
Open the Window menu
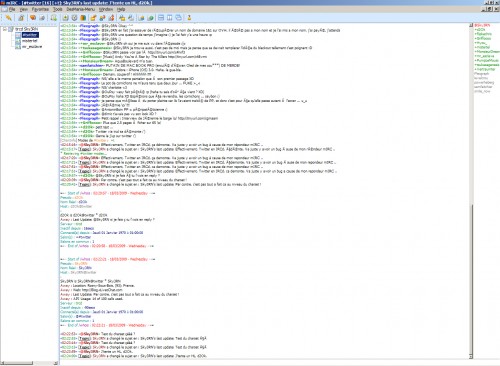106,9
